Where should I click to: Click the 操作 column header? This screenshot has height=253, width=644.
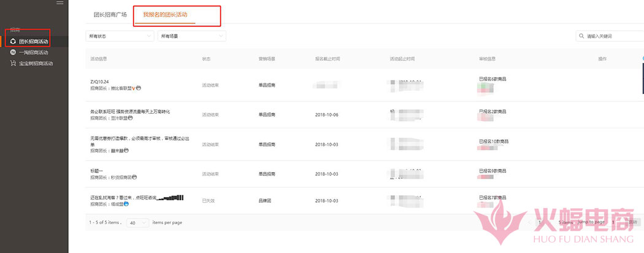602,59
